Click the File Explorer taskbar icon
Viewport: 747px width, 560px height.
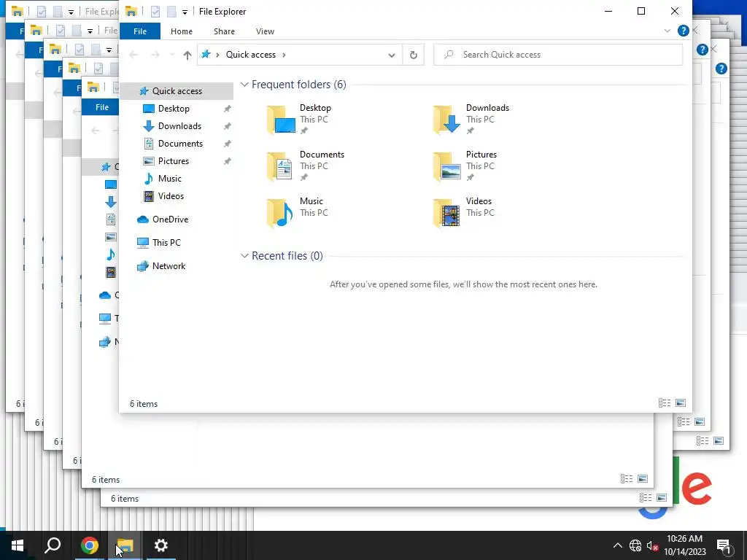125,545
